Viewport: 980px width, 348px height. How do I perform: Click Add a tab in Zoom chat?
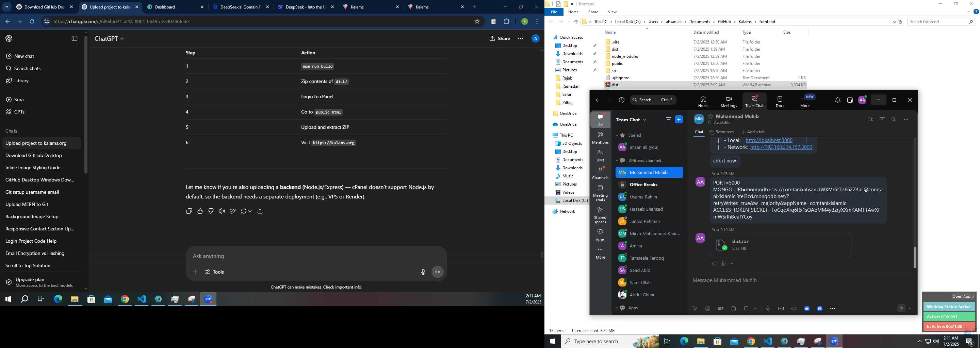753,132
